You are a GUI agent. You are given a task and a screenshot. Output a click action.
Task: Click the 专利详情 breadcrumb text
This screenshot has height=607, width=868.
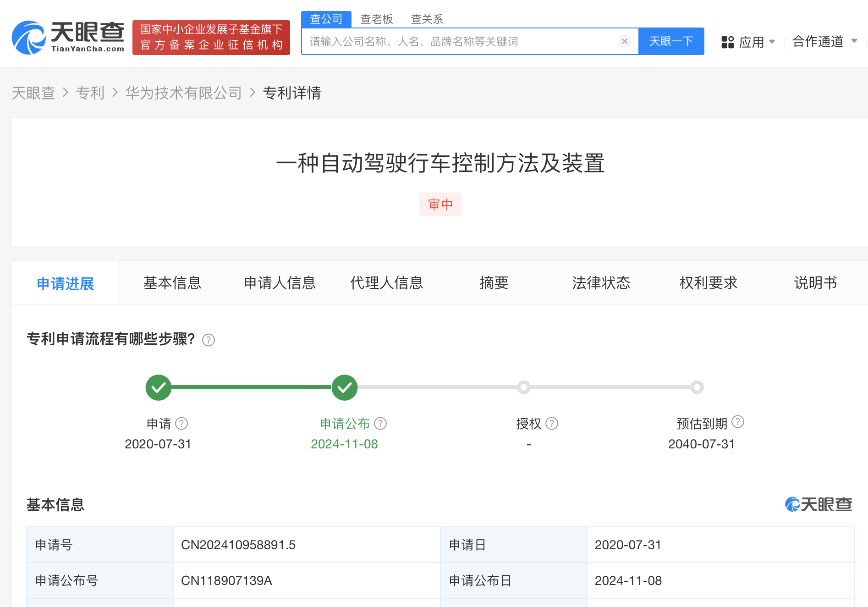tap(292, 93)
